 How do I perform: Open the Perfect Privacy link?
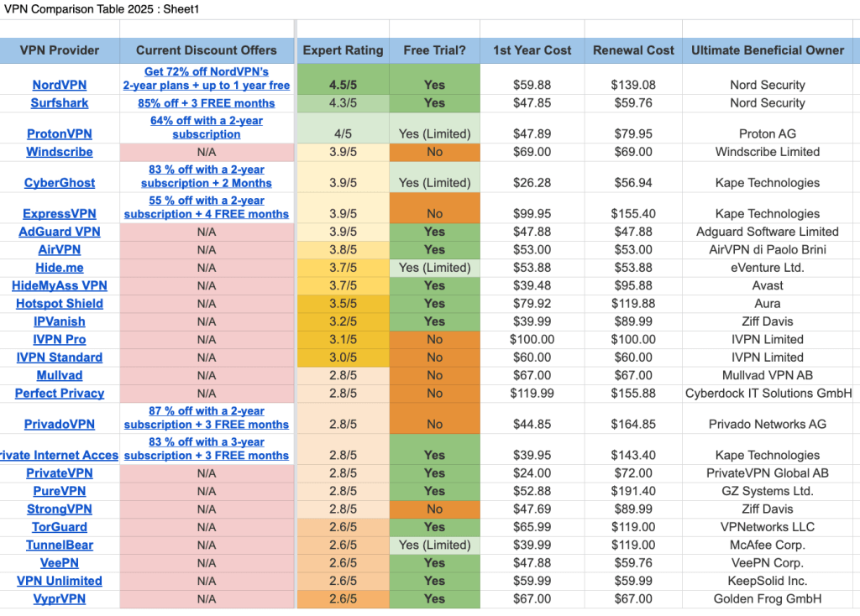(60, 394)
